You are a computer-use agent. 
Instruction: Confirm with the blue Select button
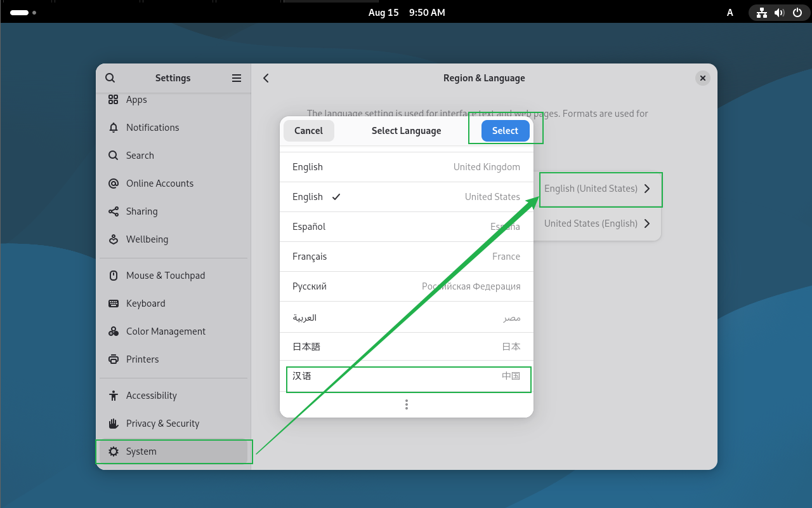[505, 131]
